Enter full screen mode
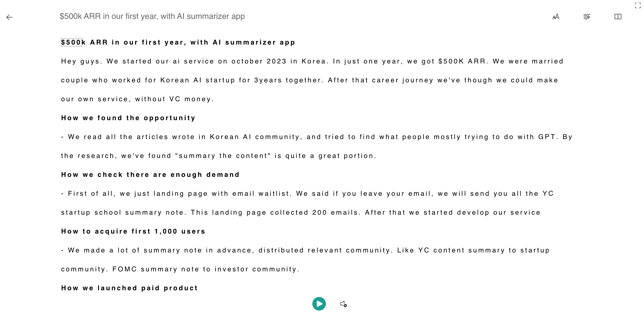Viewport: 644px width, 323px height. [x=638, y=5]
